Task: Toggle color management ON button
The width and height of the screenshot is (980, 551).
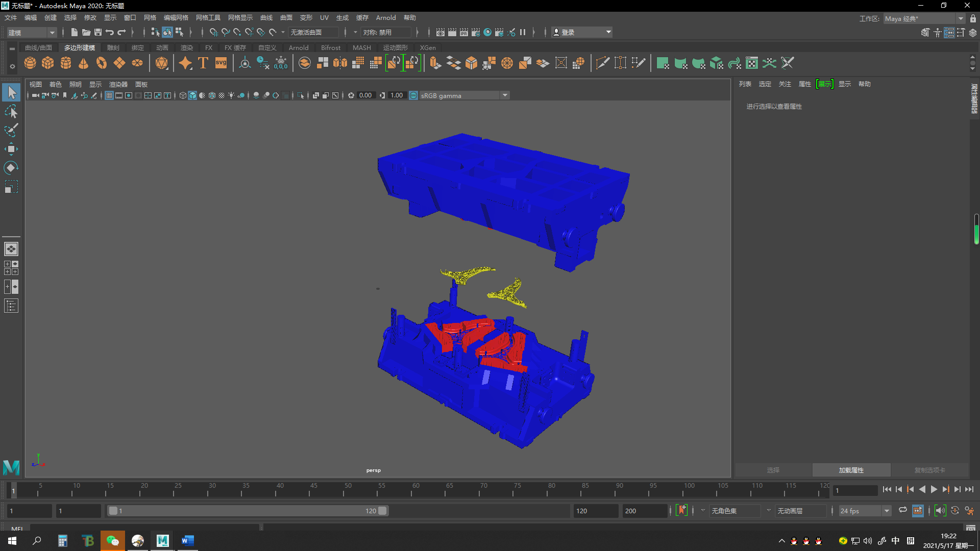Action: tap(413, 95)
